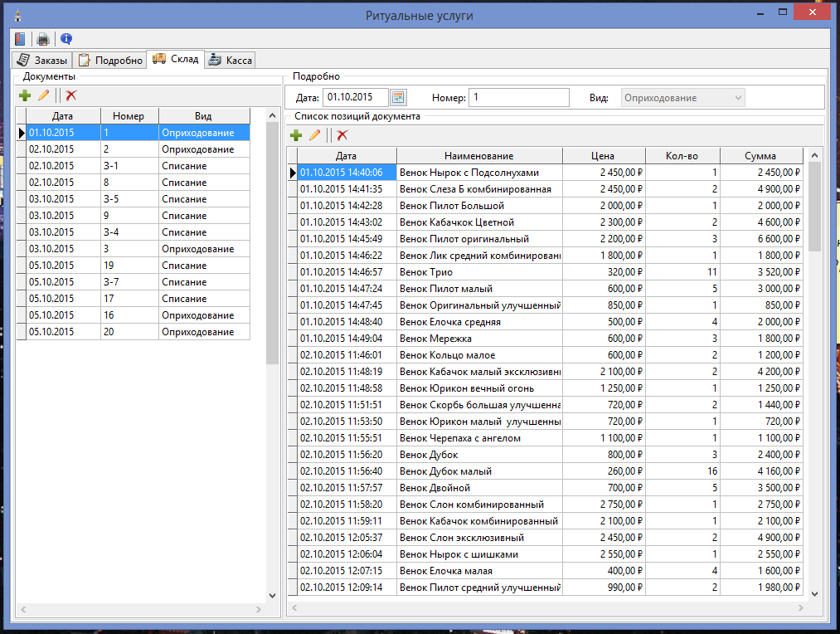Select row Венок Елочка малая

(x=546, y=571)
